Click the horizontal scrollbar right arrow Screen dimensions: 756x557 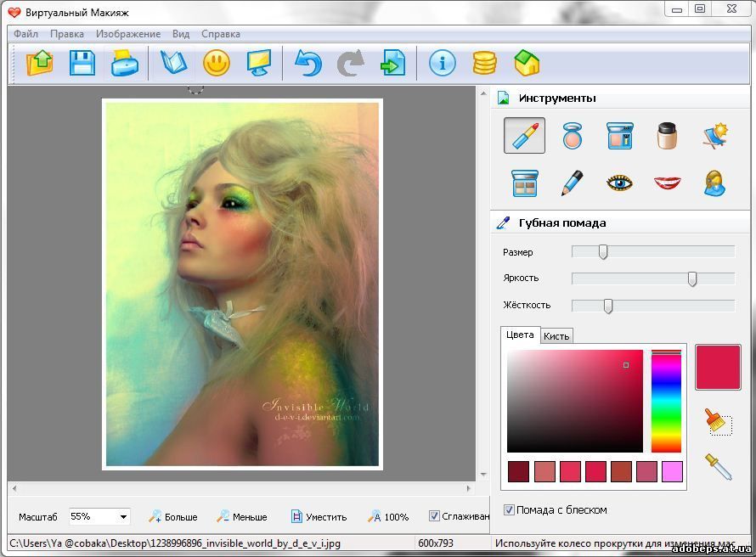pos(469,488)
